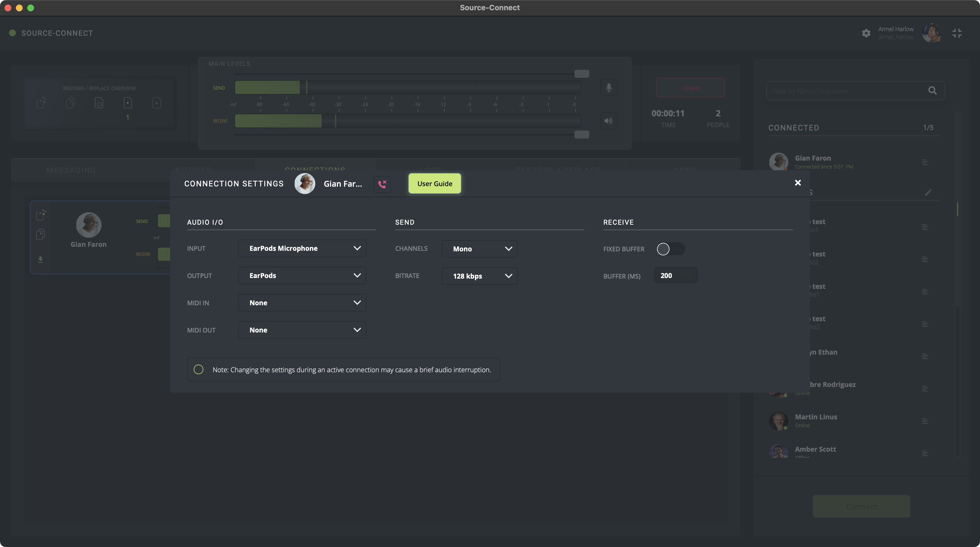Toggle the Fixed Buffer switch
Image resolution: width=980 pixels, height=547 pixels.
670,249
